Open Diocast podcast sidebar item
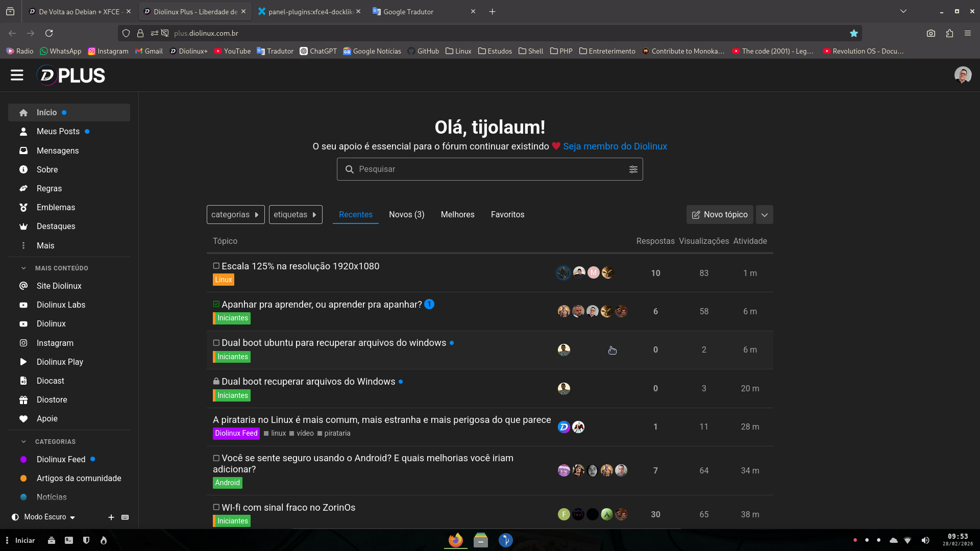 pos(50,381)
